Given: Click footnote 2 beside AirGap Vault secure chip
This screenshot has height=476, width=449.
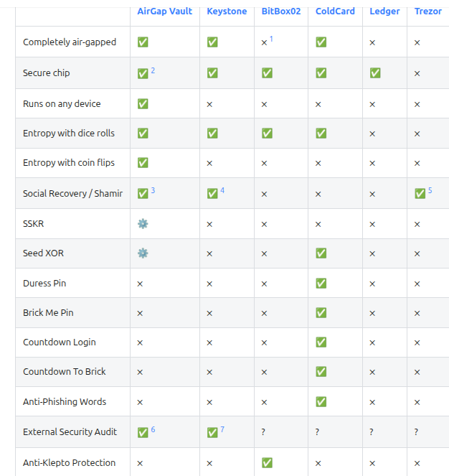Looking at the screenshot, I should (153, 70).
